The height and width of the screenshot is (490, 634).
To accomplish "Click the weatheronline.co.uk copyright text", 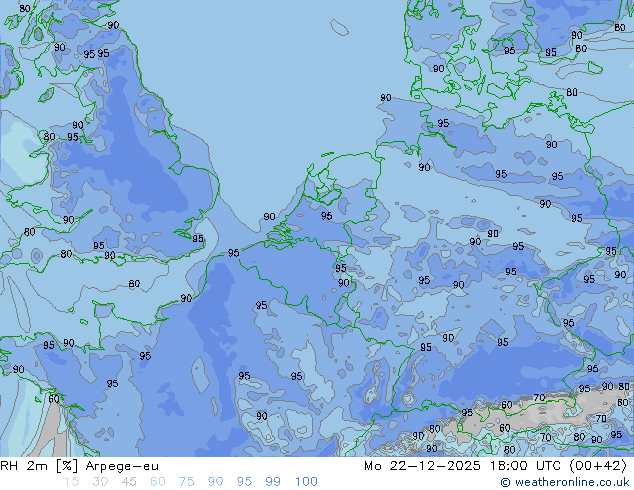I will 565,482.
